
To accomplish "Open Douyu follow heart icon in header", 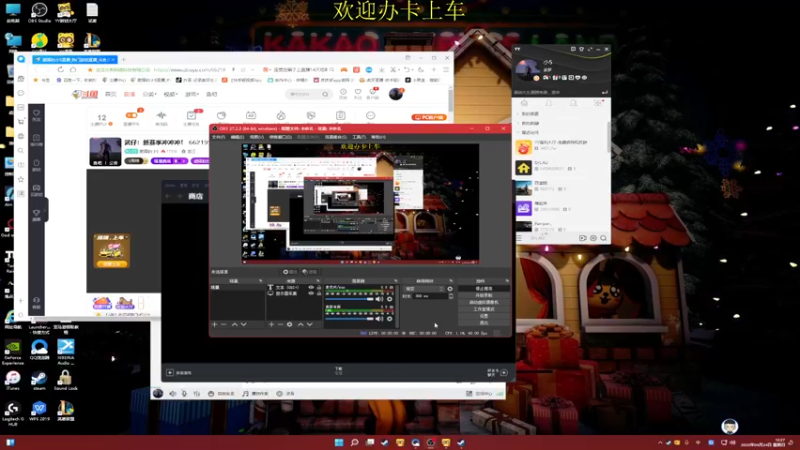I will 358,93.
